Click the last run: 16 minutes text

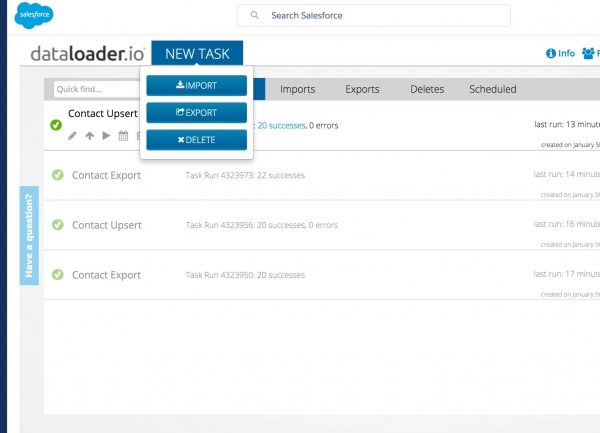point(567,224)
